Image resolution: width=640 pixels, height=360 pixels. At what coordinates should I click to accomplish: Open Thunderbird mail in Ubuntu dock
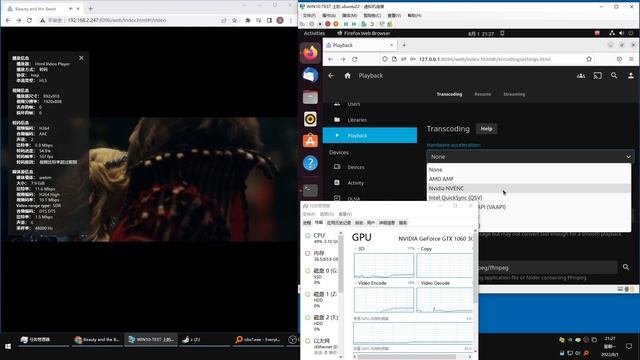tap(310, 75)
